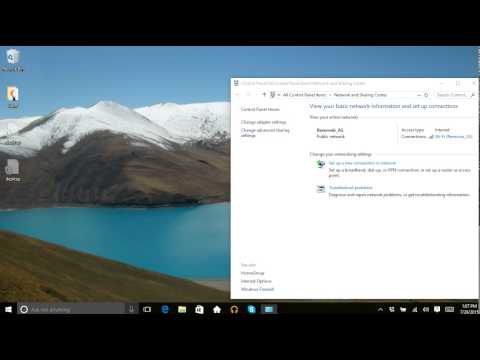Image resolution: width=480 pixels, height=360 pixels.
Task: Click Change adapter settings
Action: click(x=263, y=122)
